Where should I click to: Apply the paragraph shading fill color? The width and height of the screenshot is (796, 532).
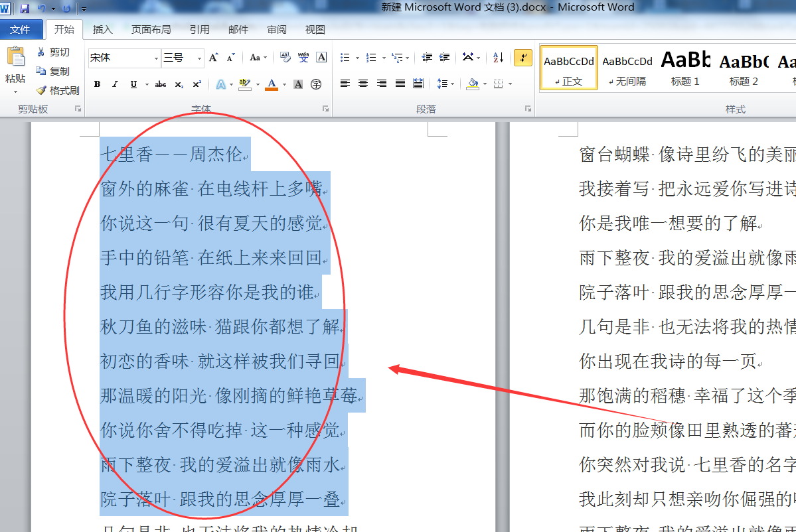pyautogui.click(x=473, y=84)
